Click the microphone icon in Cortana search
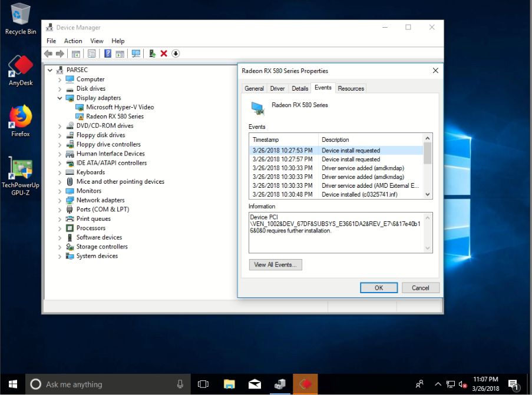 coord(180,384)
